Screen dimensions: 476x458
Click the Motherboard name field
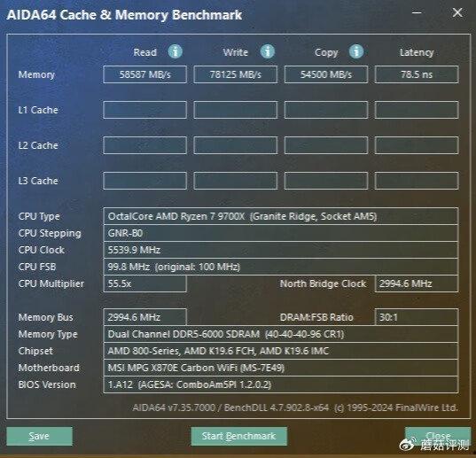coord(281,368)
